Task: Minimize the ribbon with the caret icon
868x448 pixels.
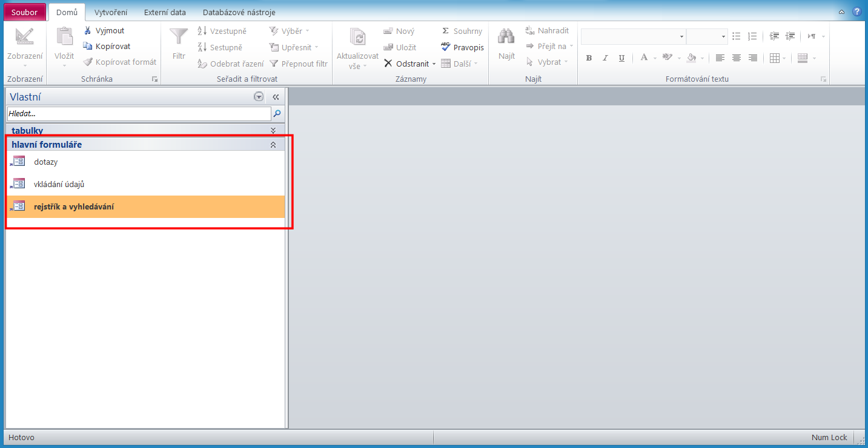Action: pos(842,12)
